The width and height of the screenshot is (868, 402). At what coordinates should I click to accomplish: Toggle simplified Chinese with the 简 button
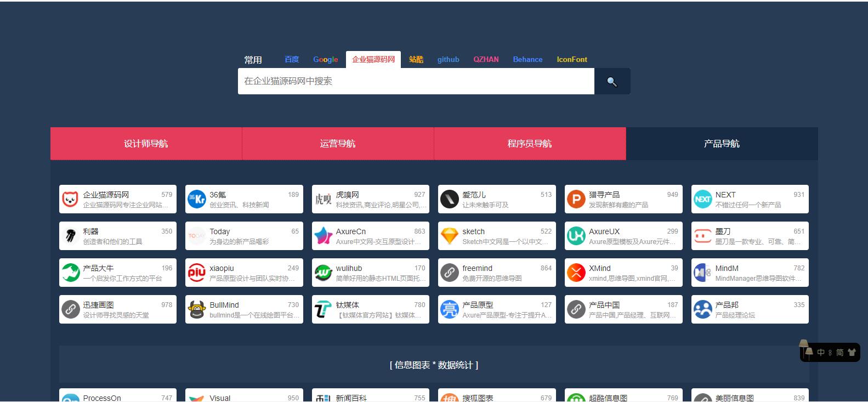point(839,353)
